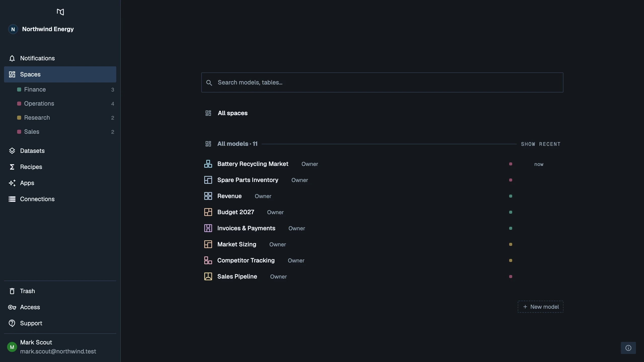
Task: Click the Recipes sigma icon
Action: (12, 167)
